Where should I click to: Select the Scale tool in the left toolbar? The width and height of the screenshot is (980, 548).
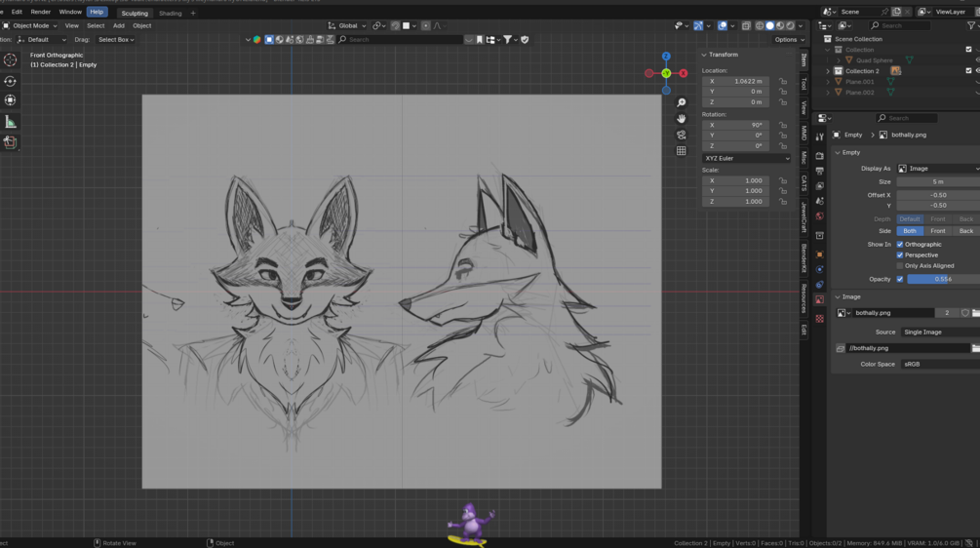coord(10,100)
